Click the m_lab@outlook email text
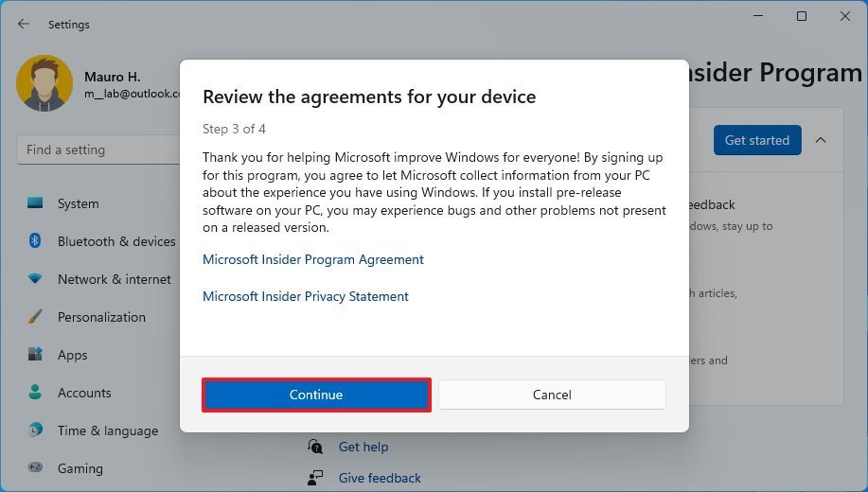868x492 pixels. [133, 94]
